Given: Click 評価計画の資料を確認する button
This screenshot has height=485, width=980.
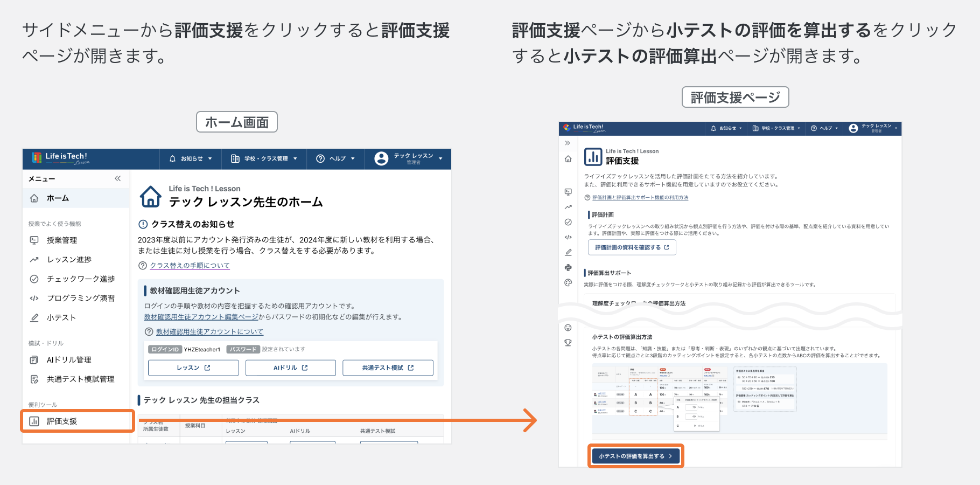Looking at the screenshot, I should [x=632, y=247].
